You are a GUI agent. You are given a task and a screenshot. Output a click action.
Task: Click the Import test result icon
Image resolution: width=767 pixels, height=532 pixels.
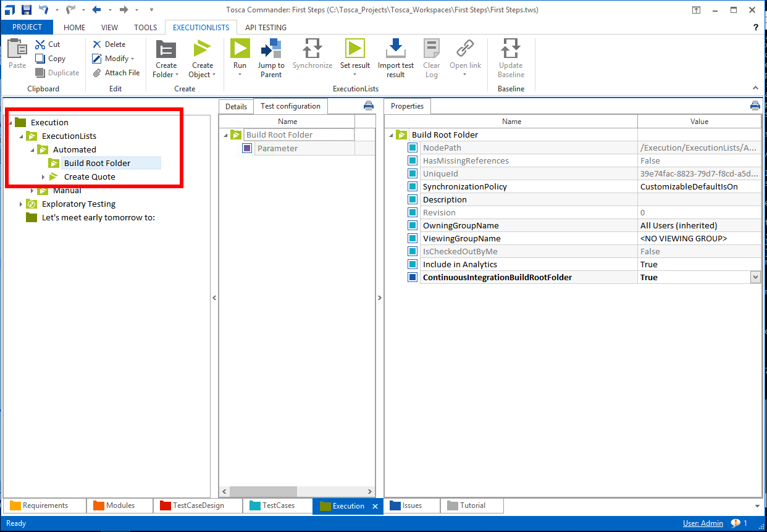[x=396, y=49]
